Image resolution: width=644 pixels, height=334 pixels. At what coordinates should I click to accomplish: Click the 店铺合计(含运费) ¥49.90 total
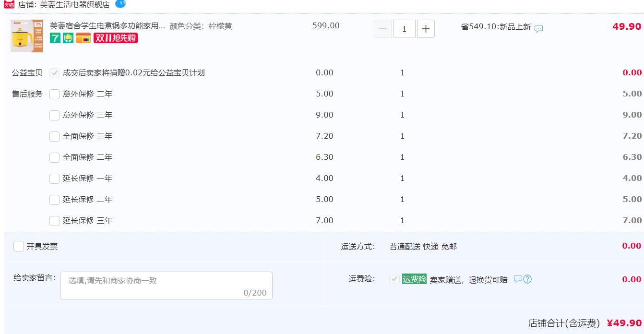[x=585, y=323]
